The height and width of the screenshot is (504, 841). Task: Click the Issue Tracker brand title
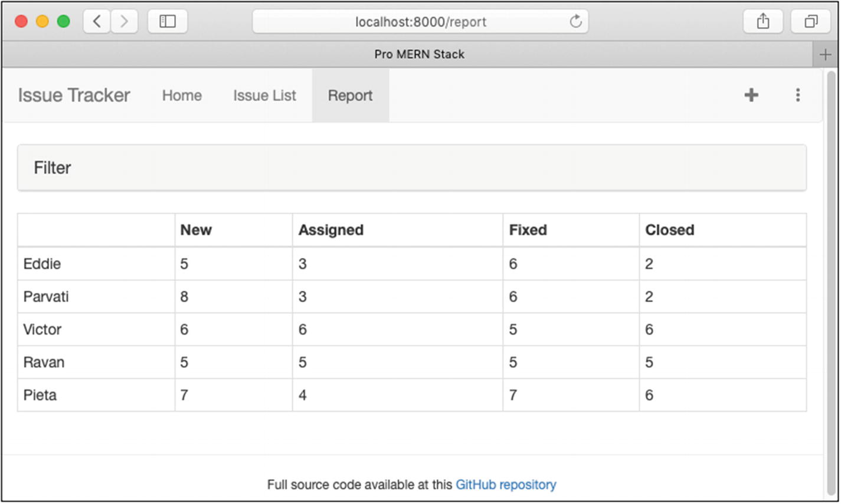74,96
